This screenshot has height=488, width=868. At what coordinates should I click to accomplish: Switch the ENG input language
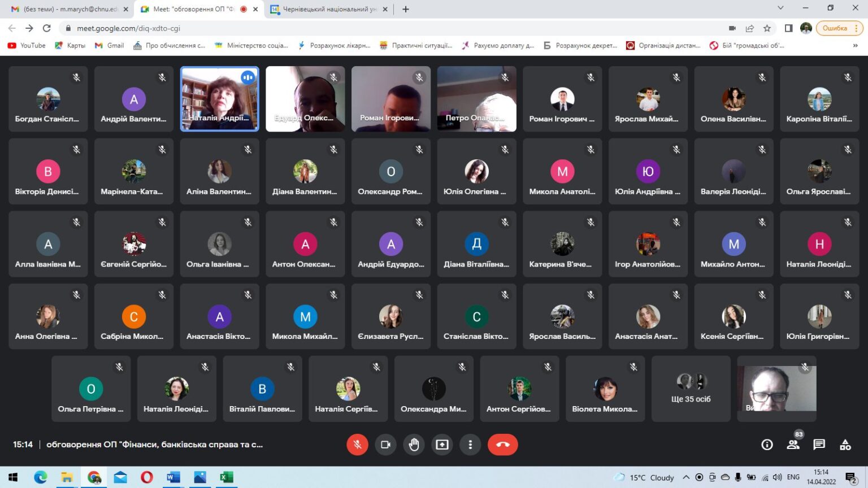point(793,477)
